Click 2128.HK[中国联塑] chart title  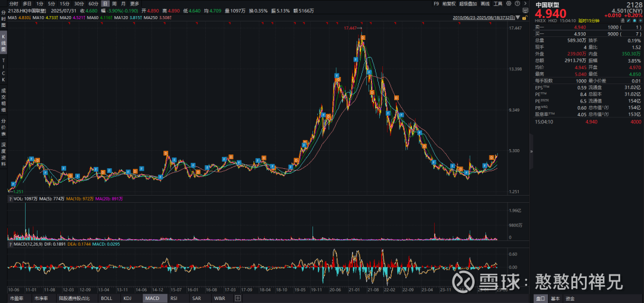[x=28, y=11]
